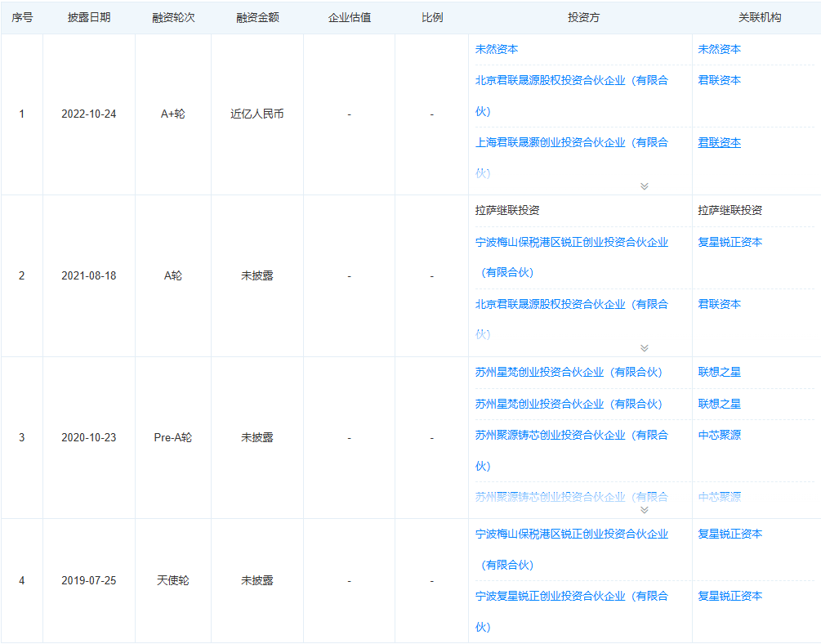Viewport: 821px width, 644px height.
Task: Expand investor list for the 2022-10-24 A+轮 row
Action: 644,186
